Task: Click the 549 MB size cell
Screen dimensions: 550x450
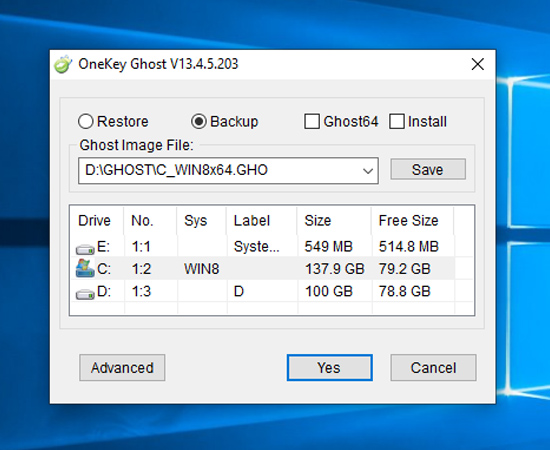Action: click(x=328, y=247)
